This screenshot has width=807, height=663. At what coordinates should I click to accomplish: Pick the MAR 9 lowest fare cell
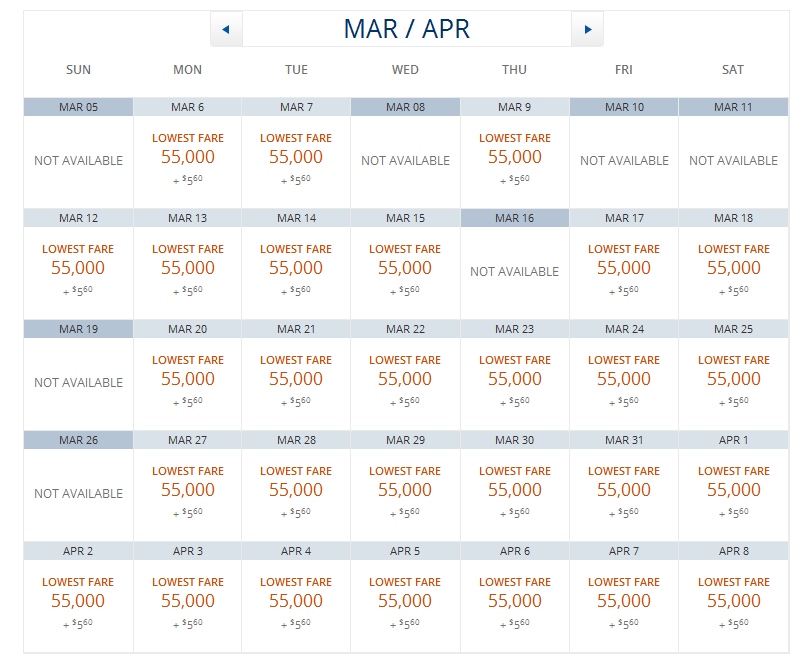tap(514, 157)
